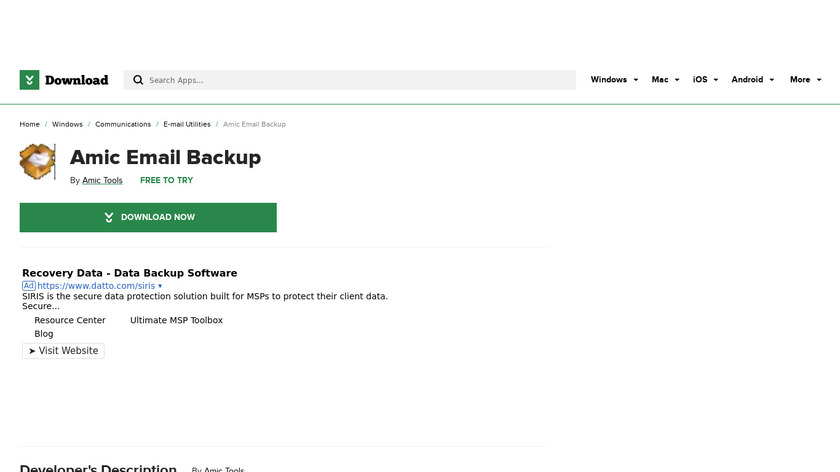Click arrow beside datto.com ad URL
Viewport: 840px width, 472px height.
click(160, 286)
